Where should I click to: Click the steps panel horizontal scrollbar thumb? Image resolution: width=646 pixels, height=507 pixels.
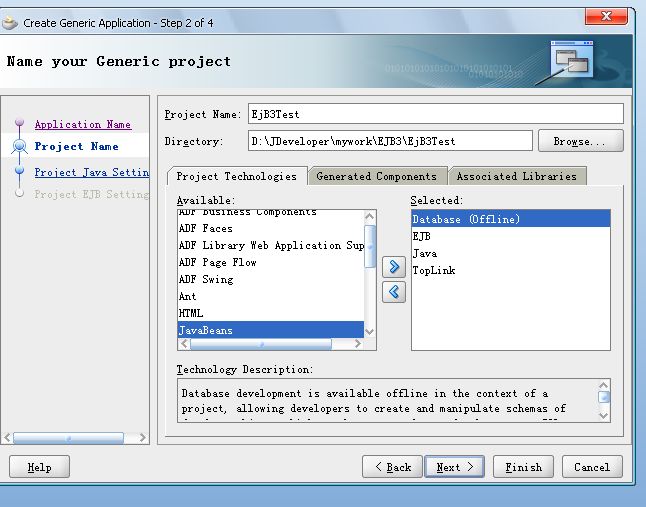(68, 438)
